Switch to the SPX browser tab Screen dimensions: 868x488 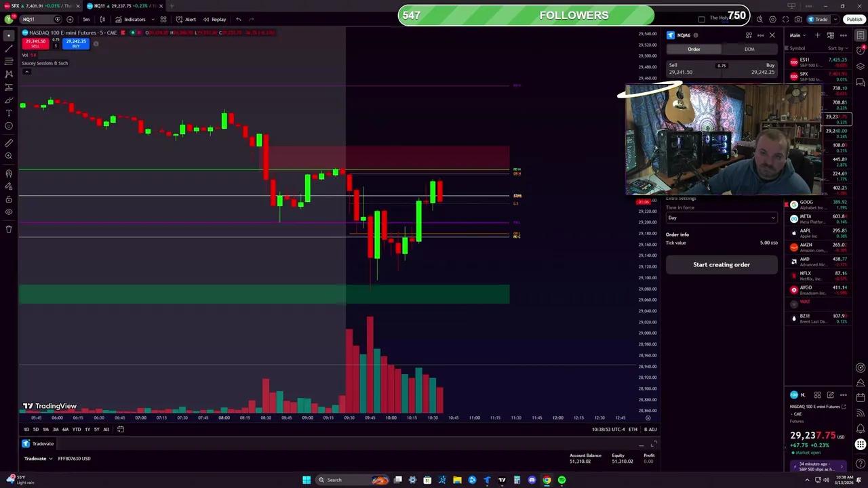click(41, 6)
